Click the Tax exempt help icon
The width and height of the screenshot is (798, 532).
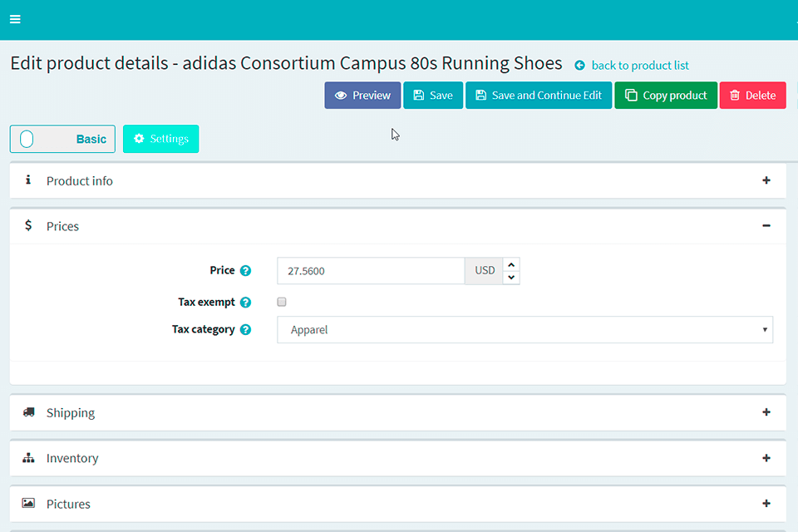coord(245,303)
